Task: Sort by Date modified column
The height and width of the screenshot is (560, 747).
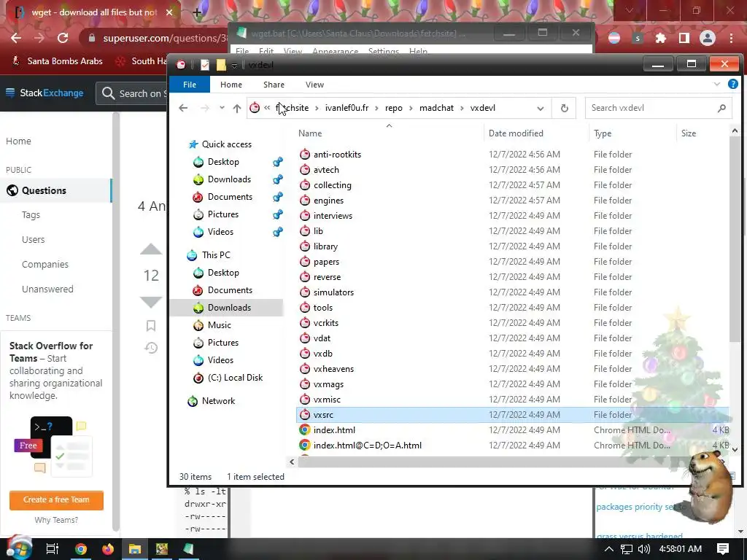Action: pyautogui.click(x=516, y=133)
